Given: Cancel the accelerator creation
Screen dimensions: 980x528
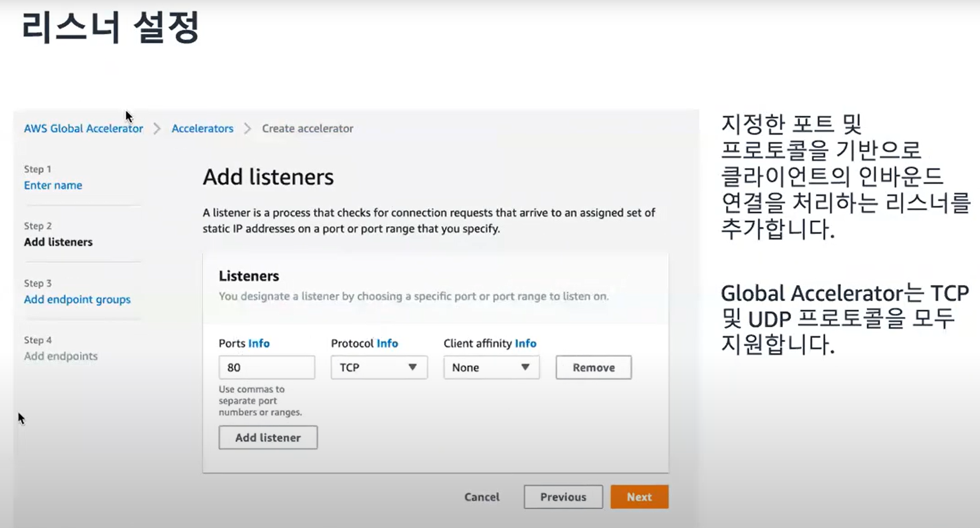Looking at the screenshot, I should (482, 497).
